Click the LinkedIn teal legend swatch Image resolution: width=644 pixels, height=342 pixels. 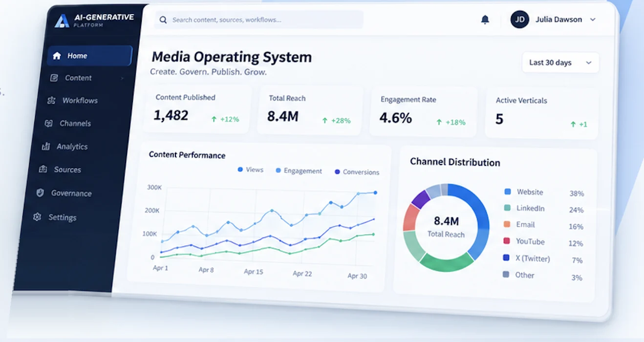point(507,208)
